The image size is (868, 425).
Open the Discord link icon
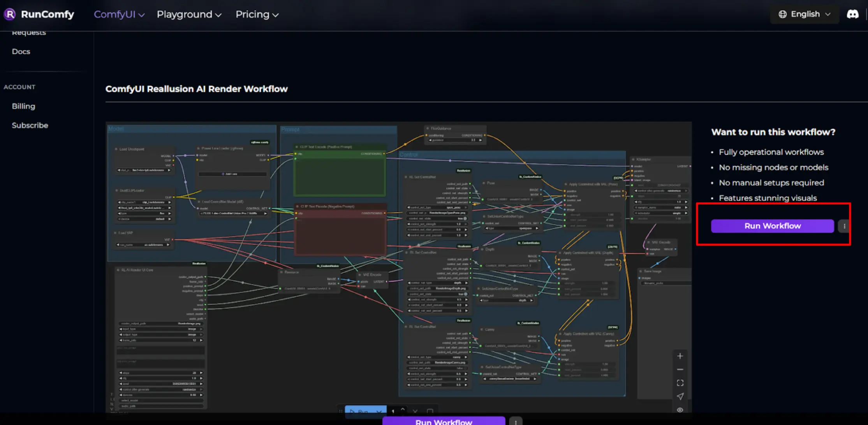pyautogui.click(x=852, y=14)
